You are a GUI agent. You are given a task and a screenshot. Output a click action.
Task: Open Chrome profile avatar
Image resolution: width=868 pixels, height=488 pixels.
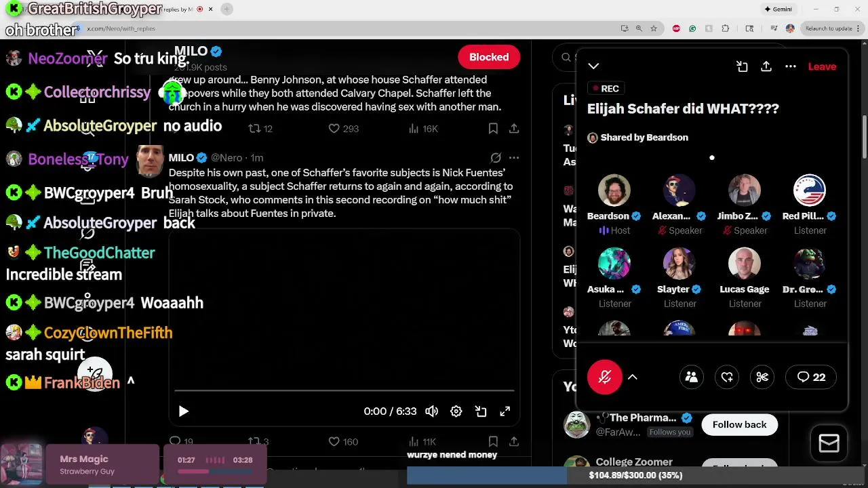point(790,28)
